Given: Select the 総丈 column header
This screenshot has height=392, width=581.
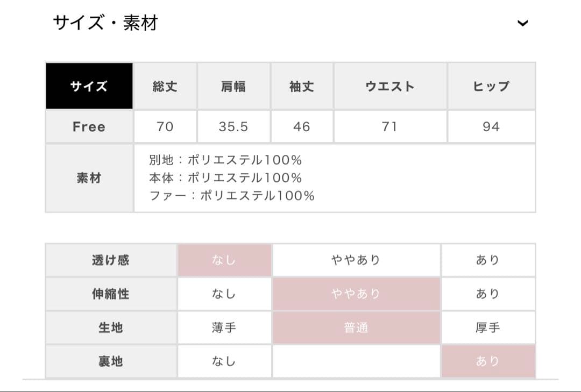Looking at the screenshot, I should pos(165,87).
